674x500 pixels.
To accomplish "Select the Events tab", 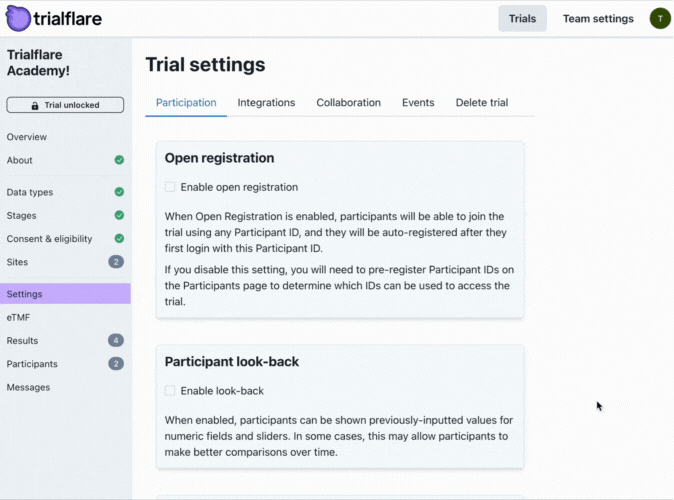I will (x=418, y=103).
